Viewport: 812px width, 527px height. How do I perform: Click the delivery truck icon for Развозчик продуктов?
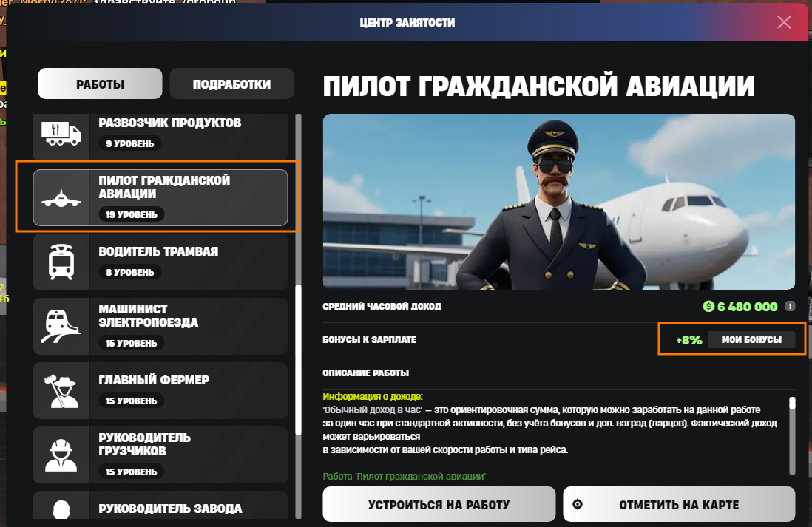(x=61, y=134)
